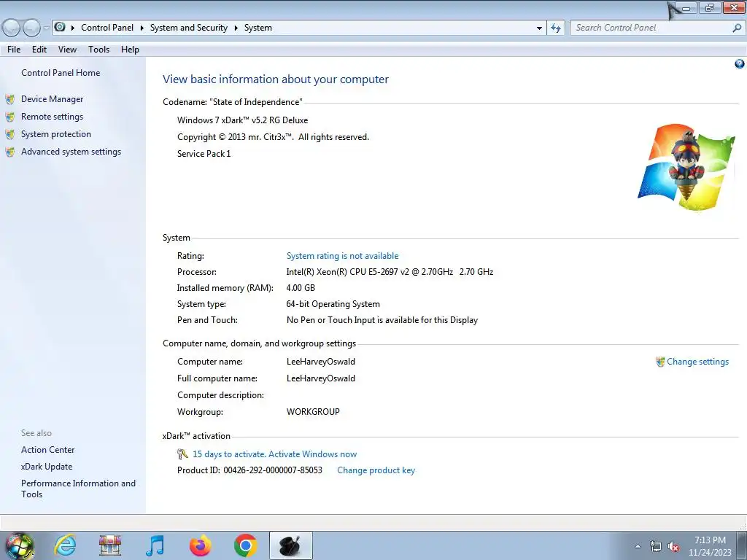This screenshot has height=560, width=747.
Task: Open the recent pages dropdown arrow
Action: point(46,28)
